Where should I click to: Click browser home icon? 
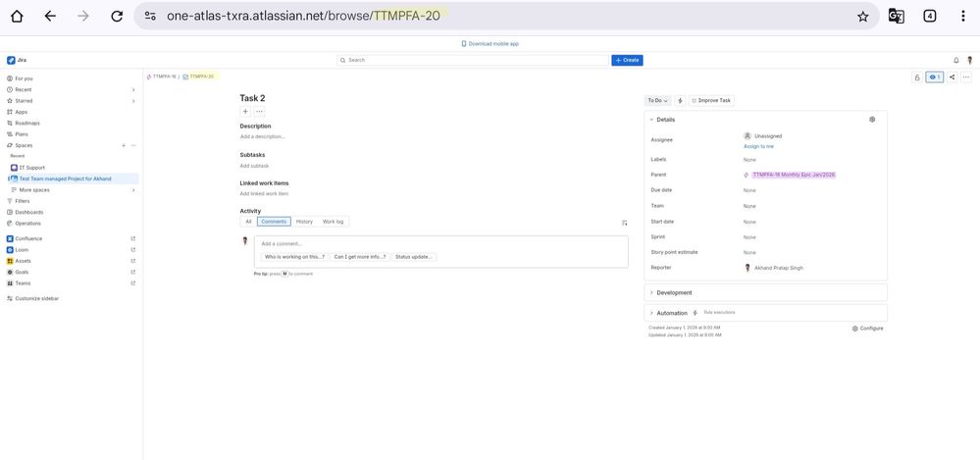[x=17, y=17]
